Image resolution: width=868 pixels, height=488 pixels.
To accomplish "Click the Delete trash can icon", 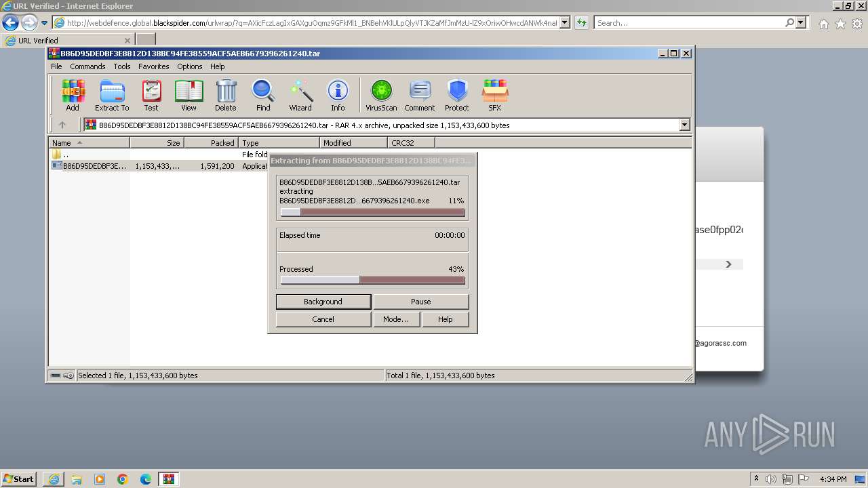I will click(226, 95).
